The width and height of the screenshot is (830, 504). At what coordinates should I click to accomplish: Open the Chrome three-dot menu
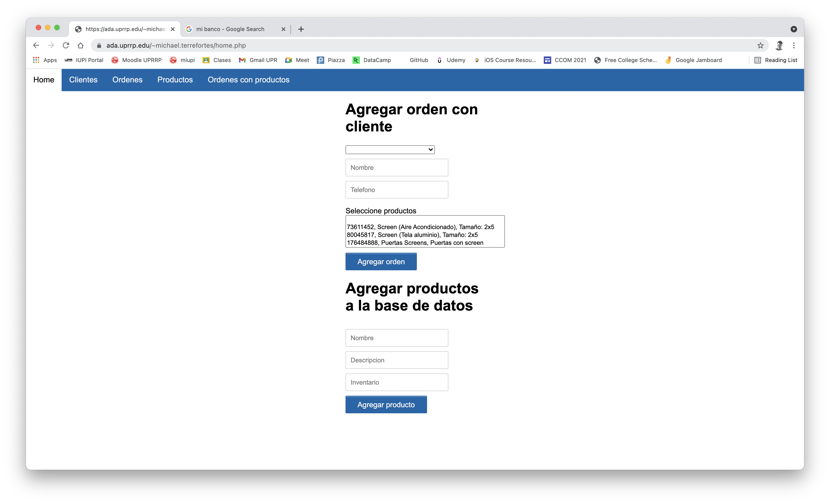coord(794,45)
